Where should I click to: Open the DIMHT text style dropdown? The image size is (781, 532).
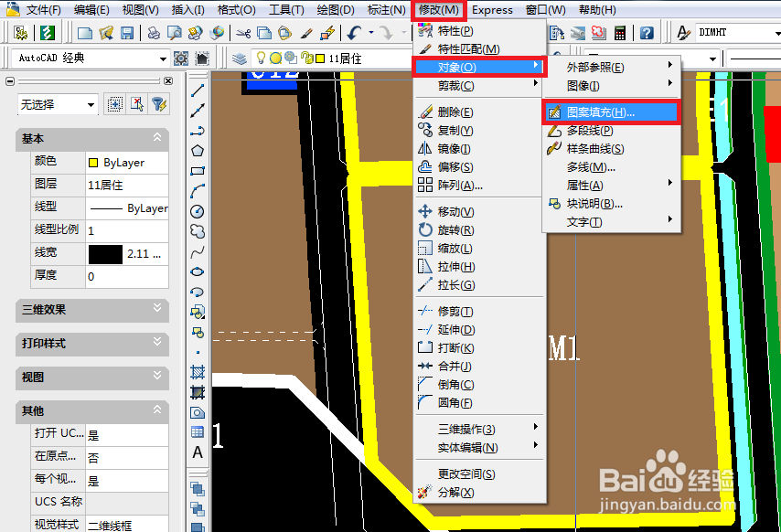[x=777, y=33]
